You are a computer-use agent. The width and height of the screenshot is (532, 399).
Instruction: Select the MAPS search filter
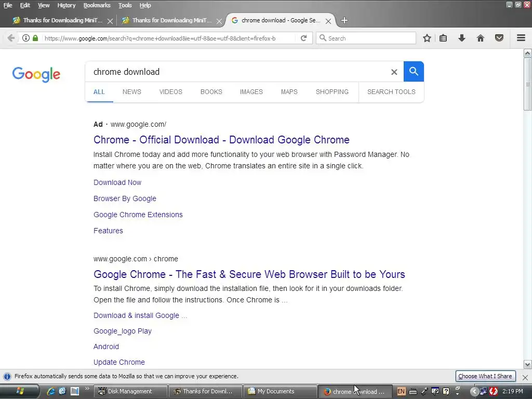[x=289, y=91]
